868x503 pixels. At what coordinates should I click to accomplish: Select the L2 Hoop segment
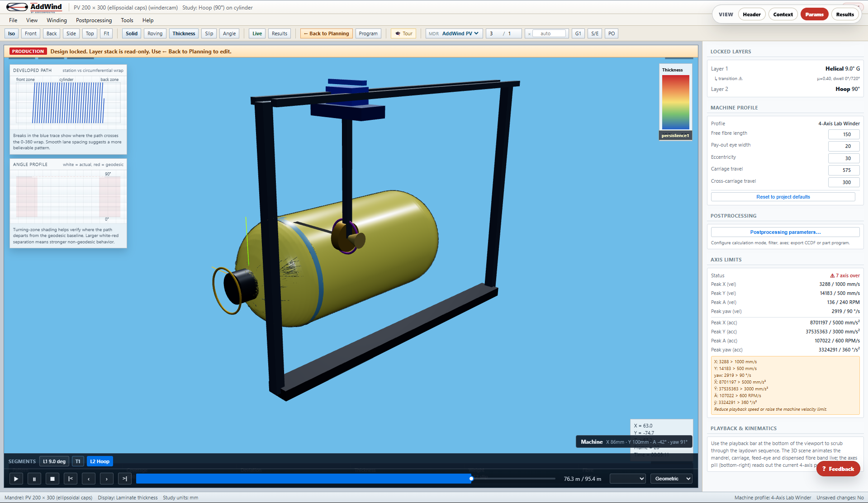coord(100,461)
